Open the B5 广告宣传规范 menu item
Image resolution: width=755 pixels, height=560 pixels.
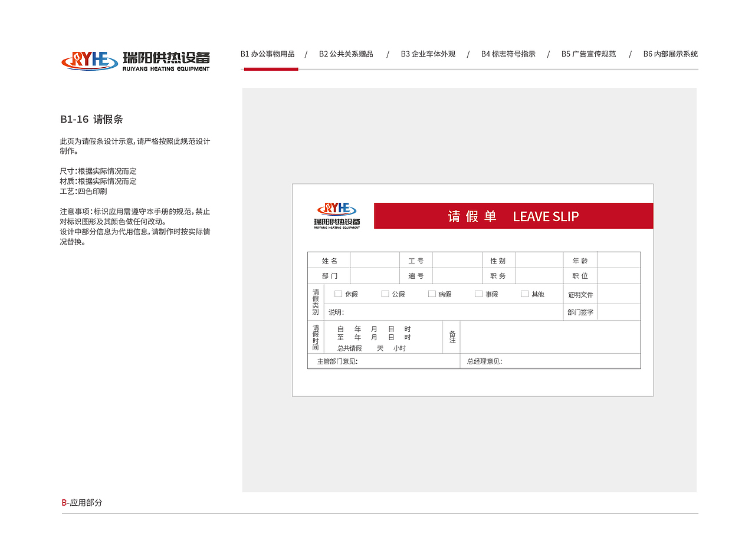pos(589,54)
